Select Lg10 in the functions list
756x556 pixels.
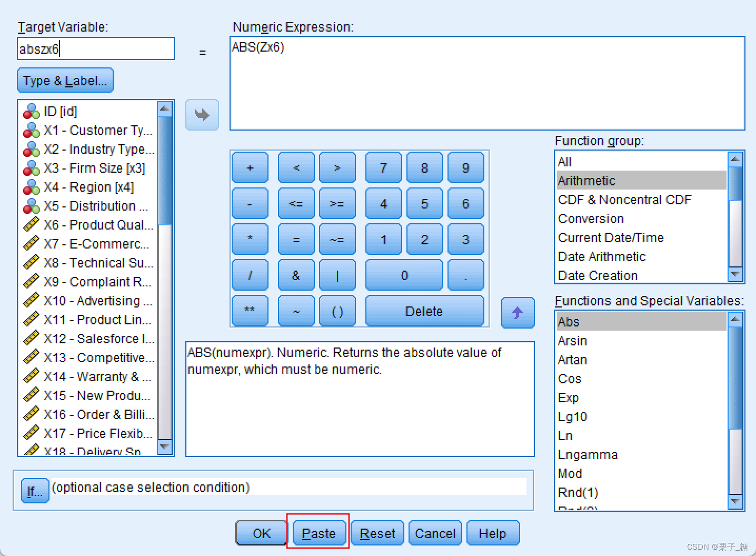572,416
